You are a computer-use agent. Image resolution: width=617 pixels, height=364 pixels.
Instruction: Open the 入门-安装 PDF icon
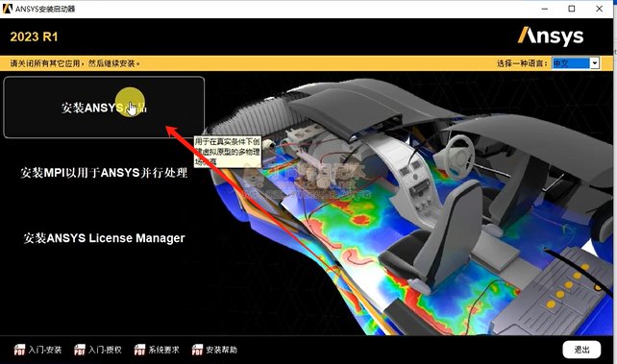(19, 350)
